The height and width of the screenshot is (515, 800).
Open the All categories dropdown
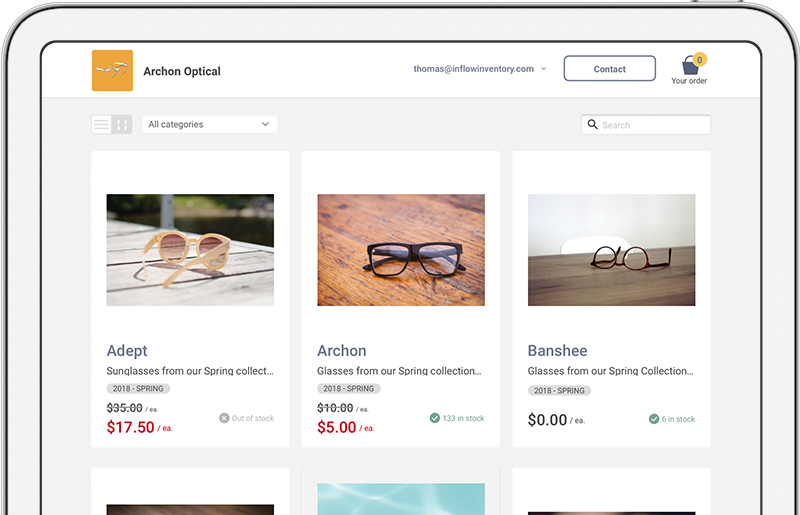[x=210, y=125]
